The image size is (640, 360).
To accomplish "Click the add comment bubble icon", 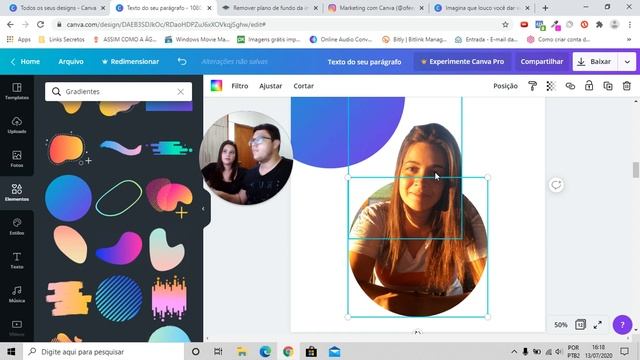I will pos(556,185).
